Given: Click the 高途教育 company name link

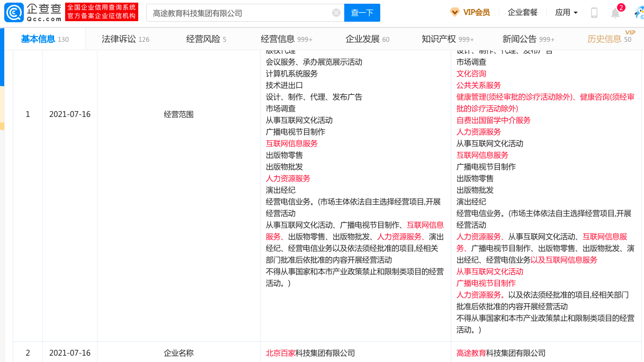Looking at the screenshot, I should pyautogui.click(x=471, y=352).
